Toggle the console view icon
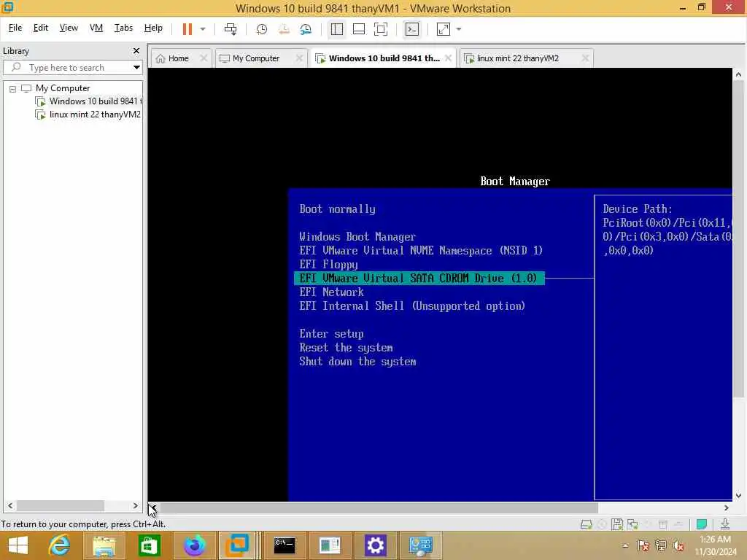Image resolution: width=747 pixels, height=560 pixels. point(412,29)
